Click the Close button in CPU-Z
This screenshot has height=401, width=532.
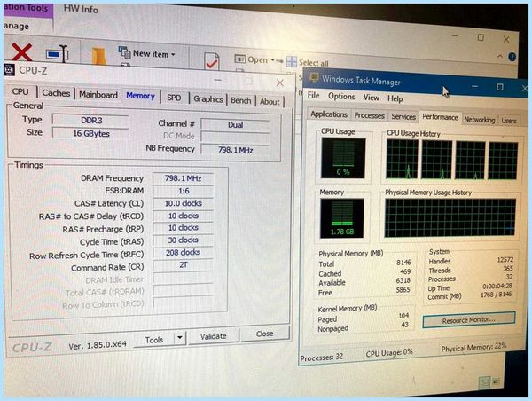click(264, 334)
